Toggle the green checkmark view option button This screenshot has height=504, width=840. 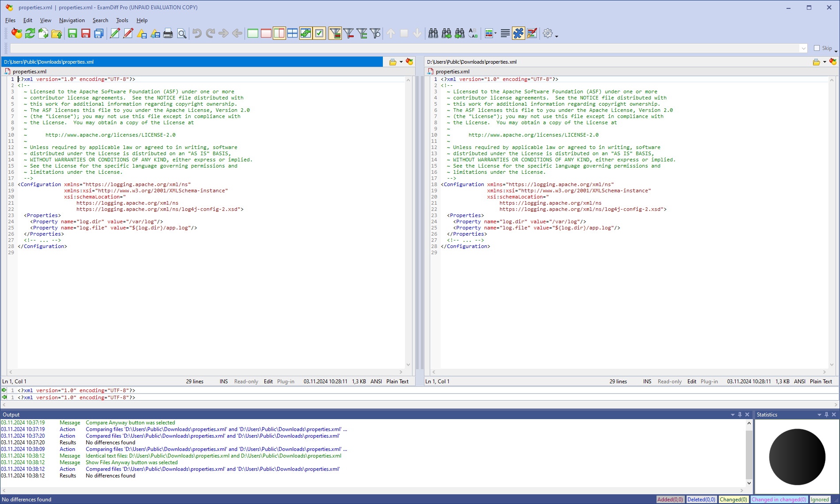(x=319, y=33)
